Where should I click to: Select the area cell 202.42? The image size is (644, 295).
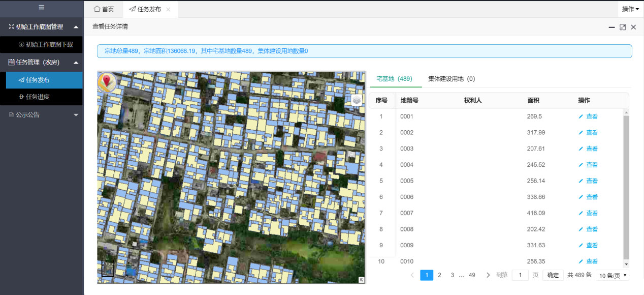(536, 229)
